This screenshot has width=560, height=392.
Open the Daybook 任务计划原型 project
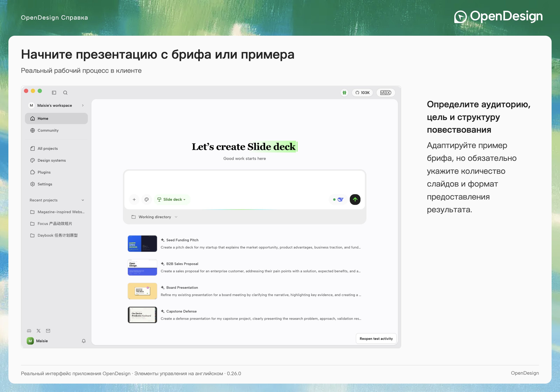point(56,235)
